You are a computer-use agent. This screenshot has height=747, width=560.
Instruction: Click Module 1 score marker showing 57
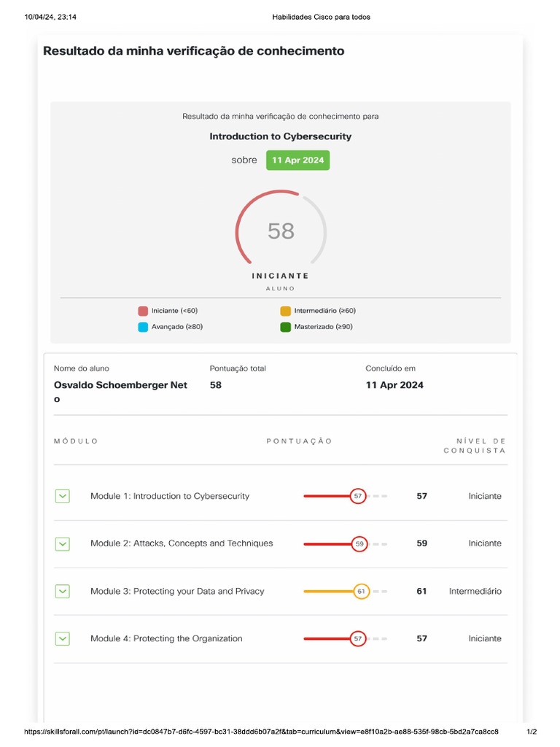tap(357, 496)
